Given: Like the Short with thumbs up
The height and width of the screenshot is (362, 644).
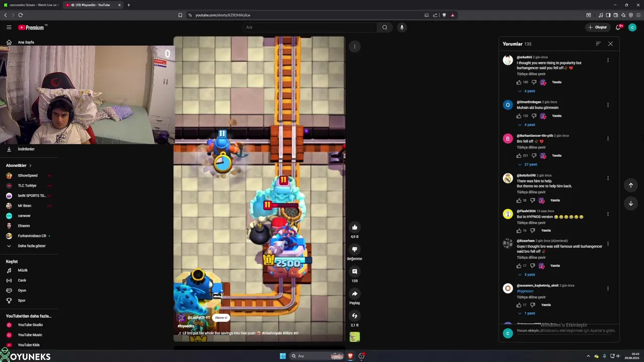Looking at the screenshot, I should [355, 227].
